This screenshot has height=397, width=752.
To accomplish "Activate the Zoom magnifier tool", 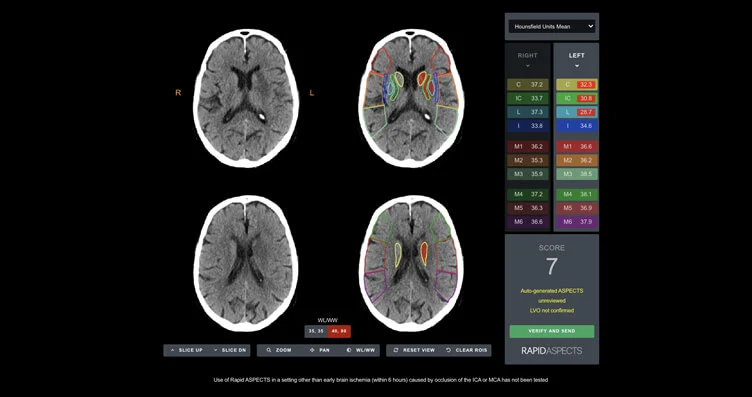I will tap(278, 350).
